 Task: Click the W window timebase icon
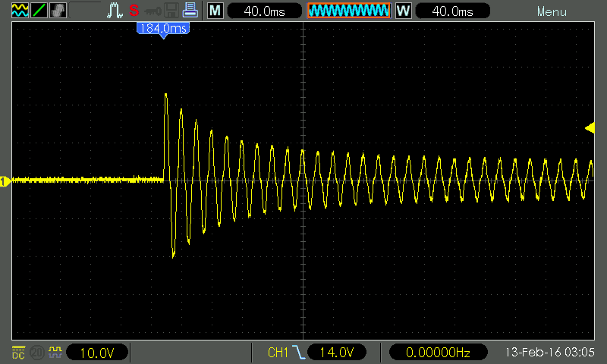click(x=404, y=11)
